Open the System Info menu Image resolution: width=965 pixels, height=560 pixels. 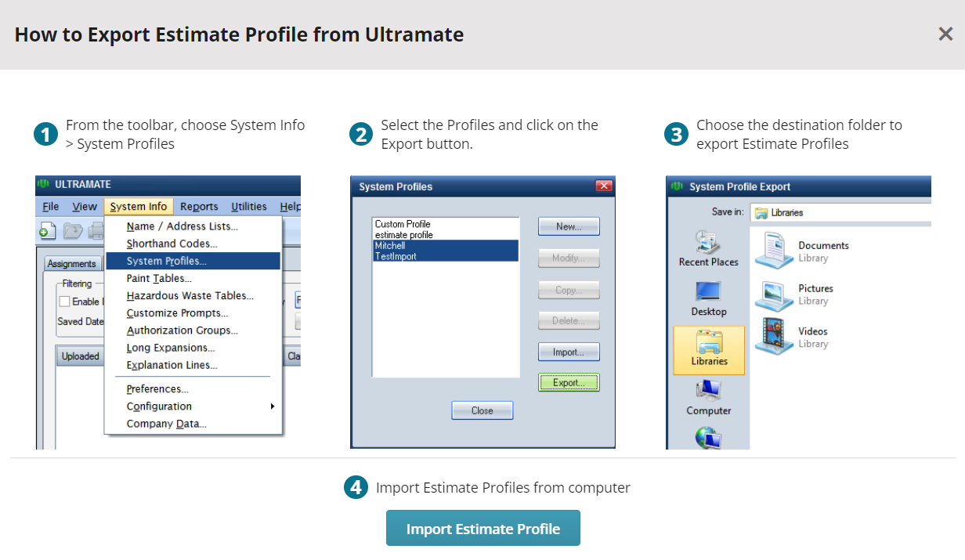pos(139,207)
